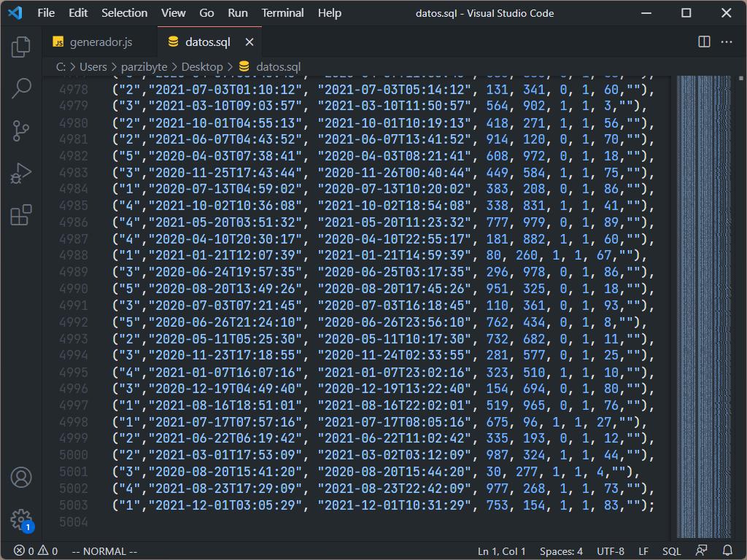Change UTF-8 encoding in status bar
The width and height of the screenshot is (747, 560).
pos(611,551)
